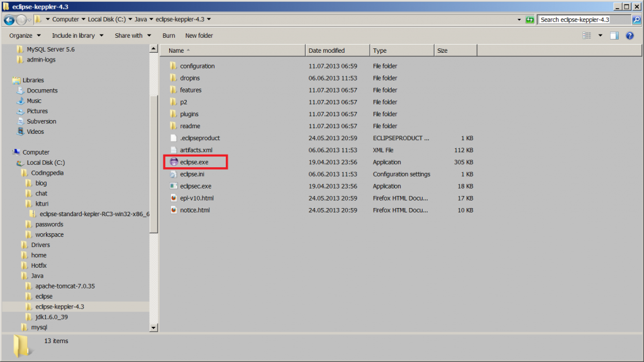Screen dimensions: 644x362
Task: Click the Back navigation arrow
Action: tap(9, 19)
